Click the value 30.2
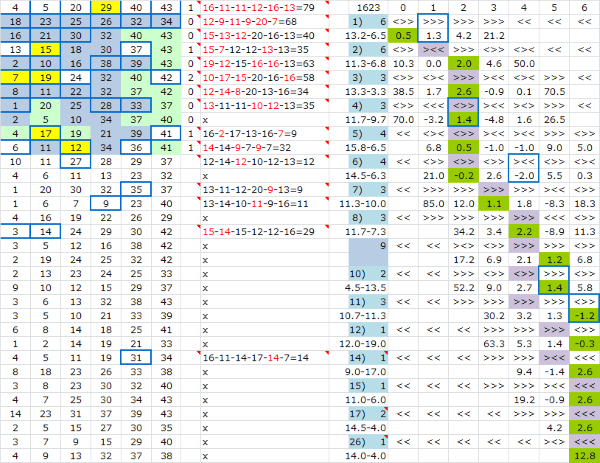The image size is (600, 463). [494, 316]
